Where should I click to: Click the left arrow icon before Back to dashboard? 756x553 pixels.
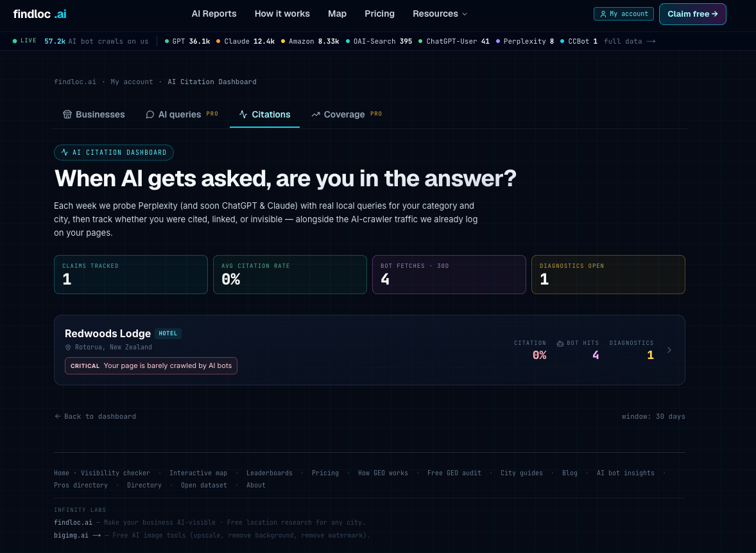click(57, 416)
